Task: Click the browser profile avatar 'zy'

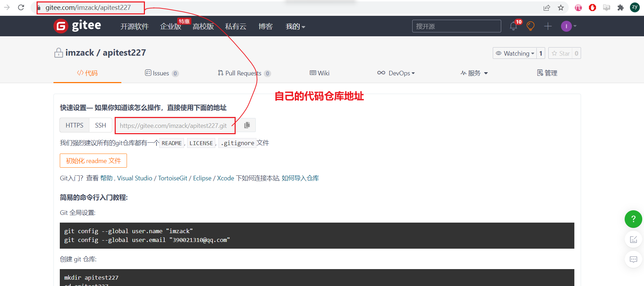Action: (635, 7)
